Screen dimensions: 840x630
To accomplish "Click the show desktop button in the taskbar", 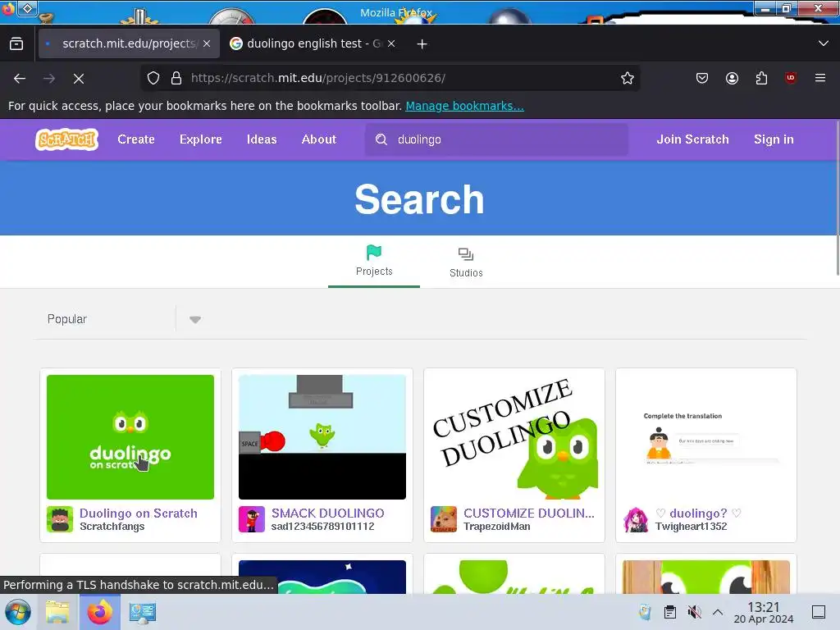I will 819,612.
